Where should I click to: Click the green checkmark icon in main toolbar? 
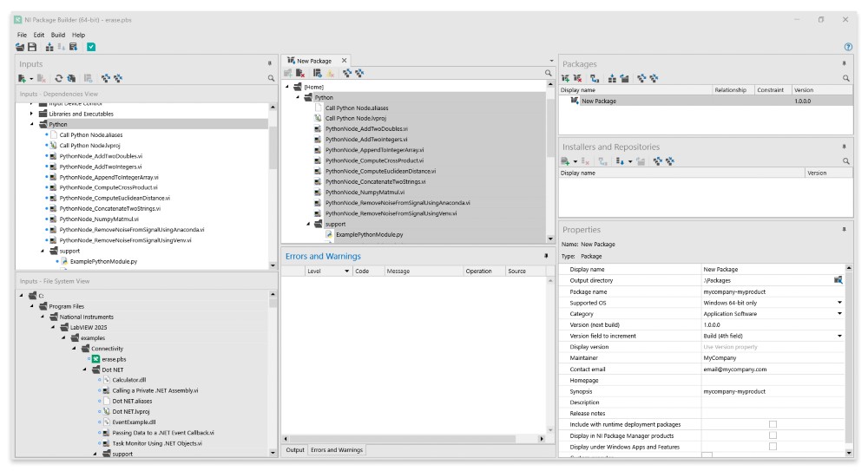pos(91,47)
